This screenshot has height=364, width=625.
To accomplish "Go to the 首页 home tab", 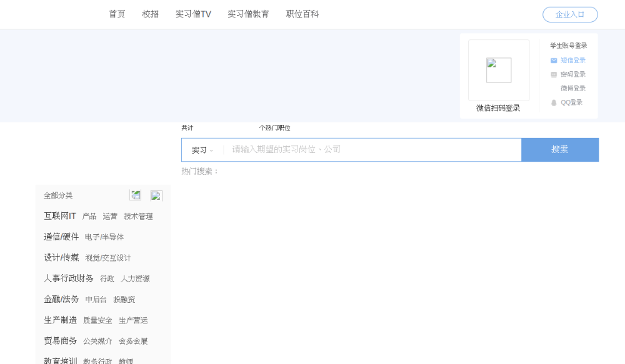I will click(117, 14).
